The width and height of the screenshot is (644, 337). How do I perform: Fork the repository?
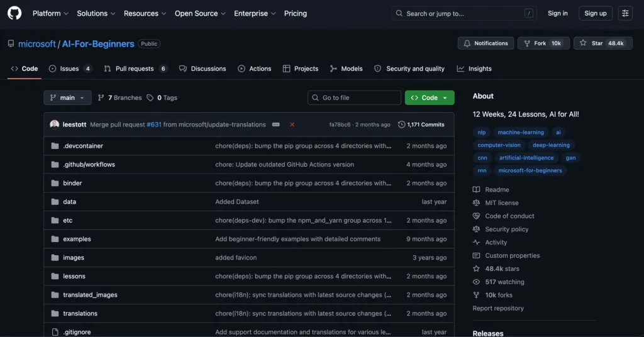[543, 43]
